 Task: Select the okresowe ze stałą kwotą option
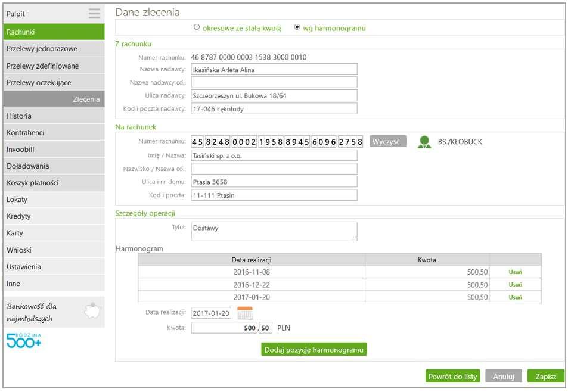pyautogui.click(x=197, y=27)
